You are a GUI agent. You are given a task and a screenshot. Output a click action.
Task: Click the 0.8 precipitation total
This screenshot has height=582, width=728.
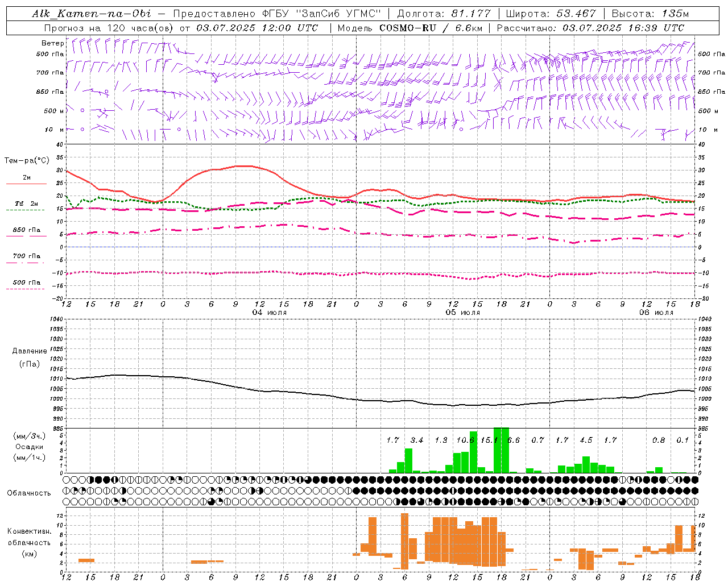point(659,440)
